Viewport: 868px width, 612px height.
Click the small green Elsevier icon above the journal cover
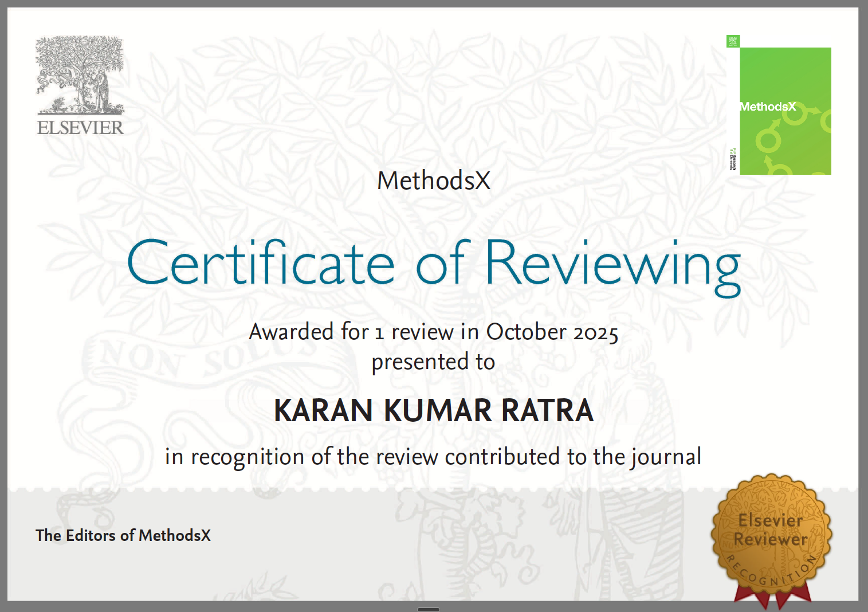pyautogui.click(x=733, y=41)
